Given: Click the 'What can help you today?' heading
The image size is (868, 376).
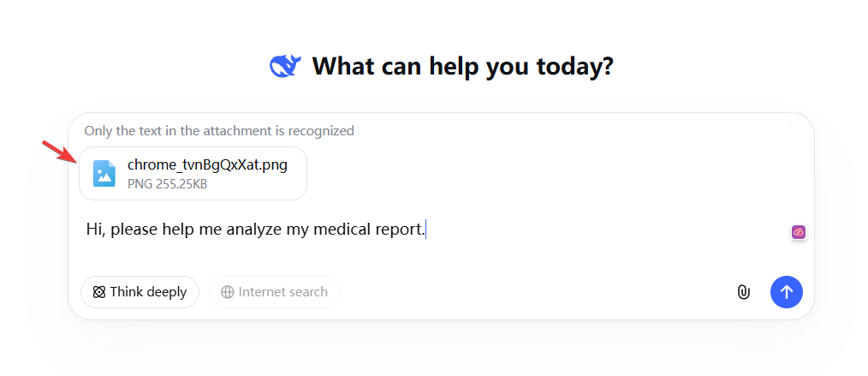Looking at the screenshot, I should pyautogui.click(x=462, y=66).
